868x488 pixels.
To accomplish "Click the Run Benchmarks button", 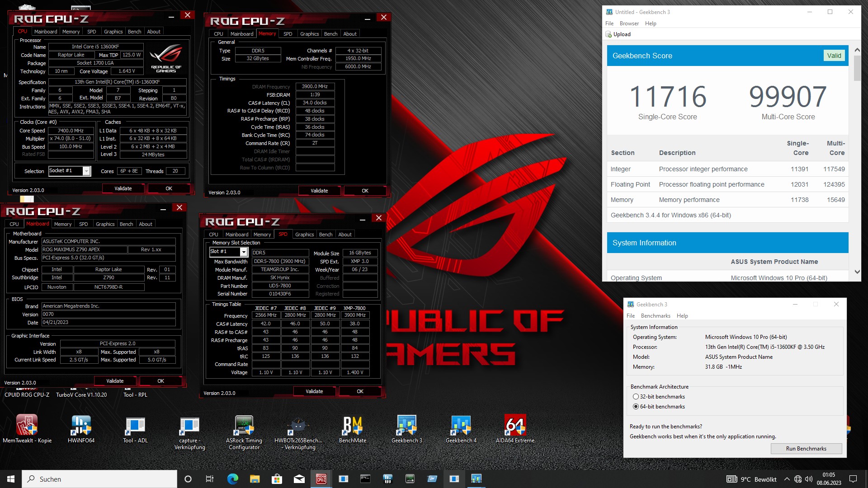I will coord(806,449).
